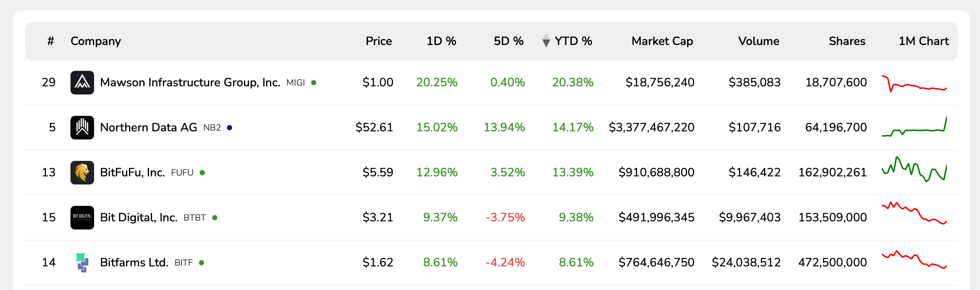Viewport: 980px width, 290px height.
Task: Open Mawson's 1M sparkline chart
Action: pyautogui.click(x=914, y=83)
